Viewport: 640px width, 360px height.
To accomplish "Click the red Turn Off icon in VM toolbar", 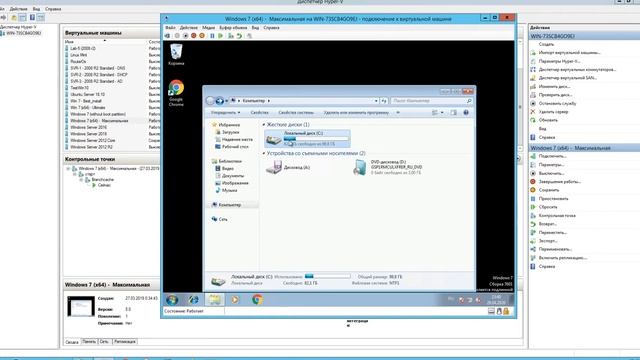I will [193, 36].
